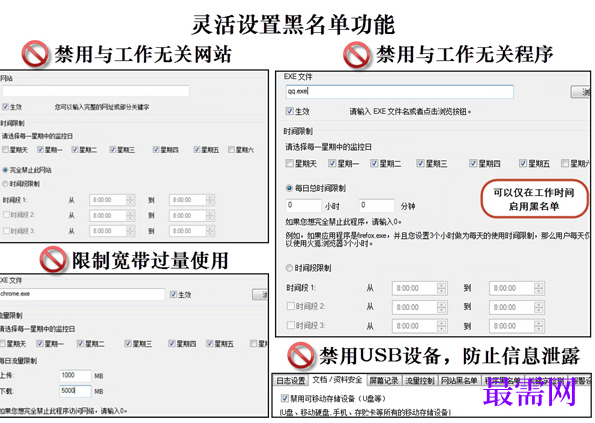Uncheck 星期二 in the chrome.exe bandwidth panel
This screenshot has width=595, height=423.
[x=80, y=344]
